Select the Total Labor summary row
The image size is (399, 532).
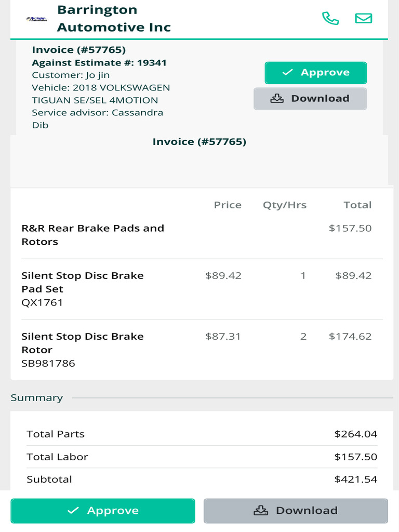(202, 457)
